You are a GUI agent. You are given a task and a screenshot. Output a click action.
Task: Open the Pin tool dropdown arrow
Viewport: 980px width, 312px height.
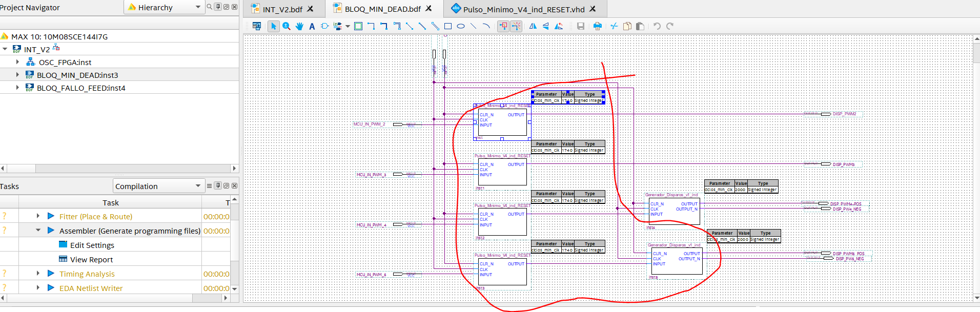[x=348, y=26]
